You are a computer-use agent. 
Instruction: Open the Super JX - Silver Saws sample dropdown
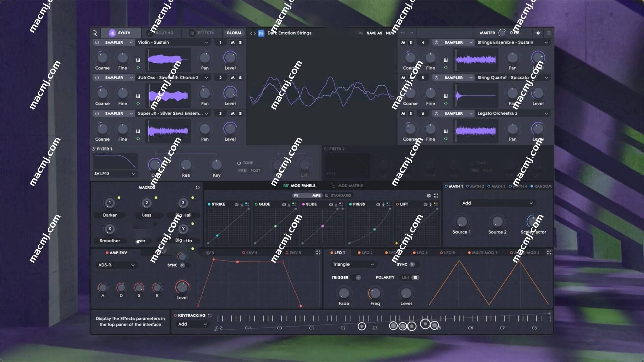click(173, 113)
